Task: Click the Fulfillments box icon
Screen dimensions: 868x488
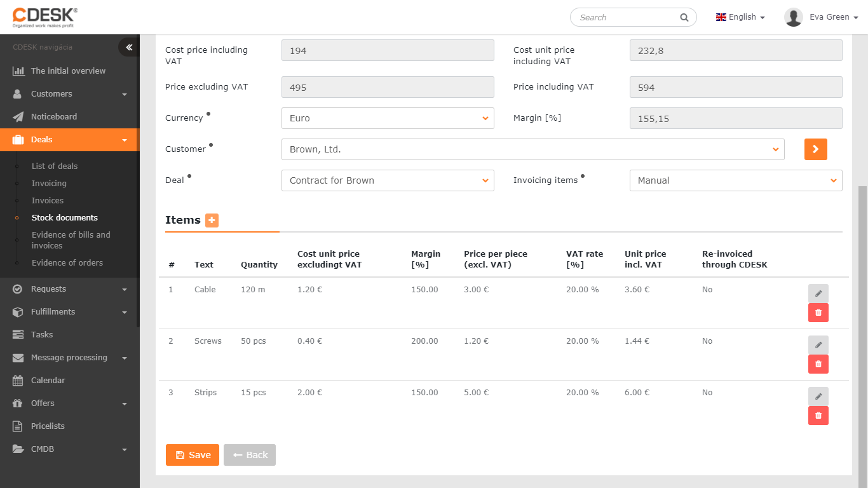Action: [18, 311]
